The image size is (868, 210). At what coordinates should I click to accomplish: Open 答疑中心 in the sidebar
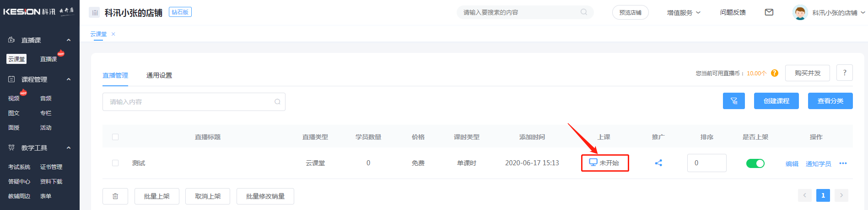pyautogui.click(x=19, y=182)
